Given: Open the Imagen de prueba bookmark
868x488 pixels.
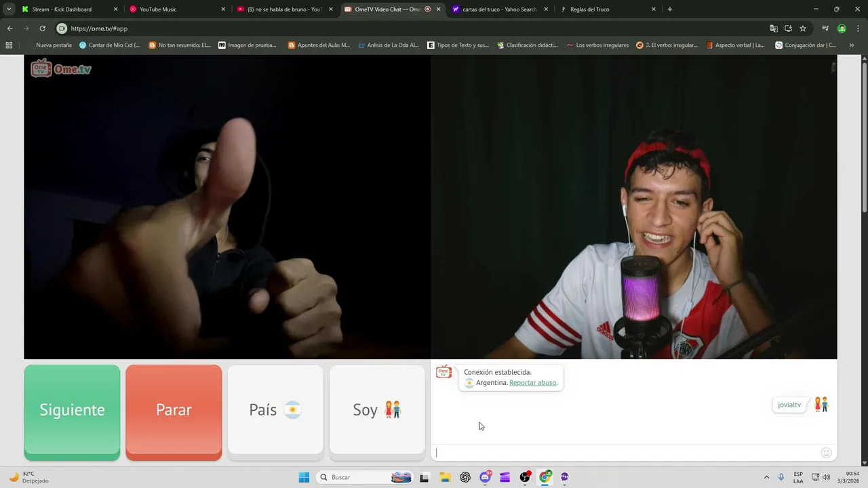Looking at the screenshot, I should [248, 45].
